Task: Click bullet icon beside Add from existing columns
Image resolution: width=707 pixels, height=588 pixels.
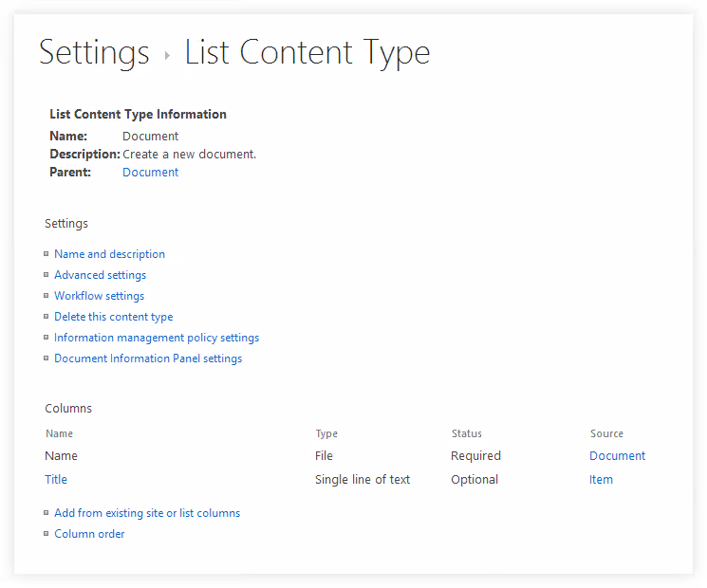Action: pos(46,513)
